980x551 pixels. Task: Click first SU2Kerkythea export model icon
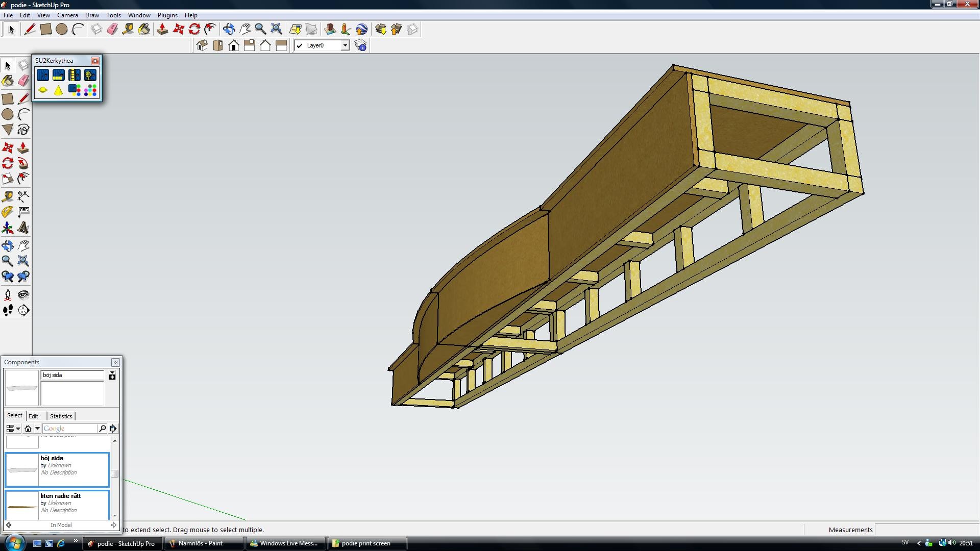click(43, 75)
